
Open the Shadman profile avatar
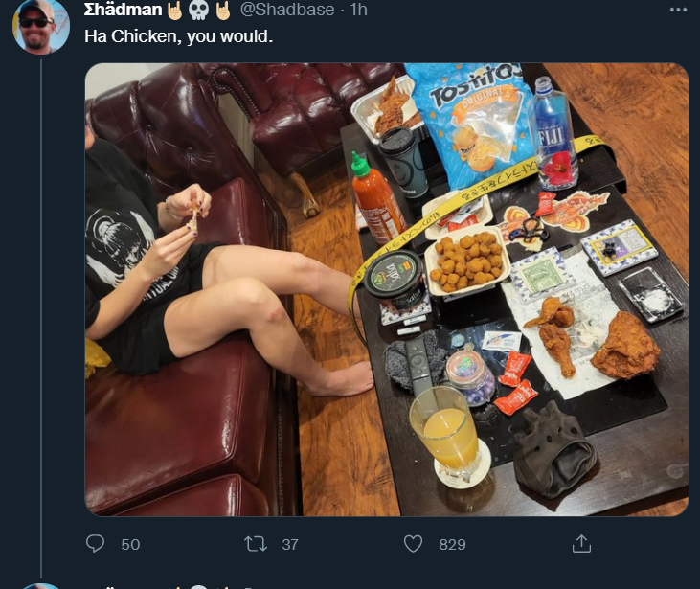coord(41,26)
